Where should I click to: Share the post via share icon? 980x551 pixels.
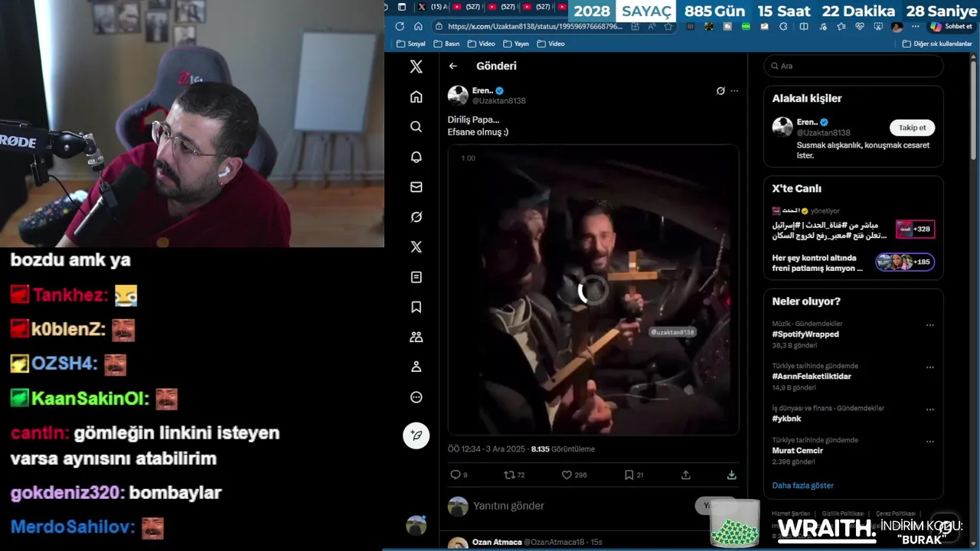tap(686, 474)
